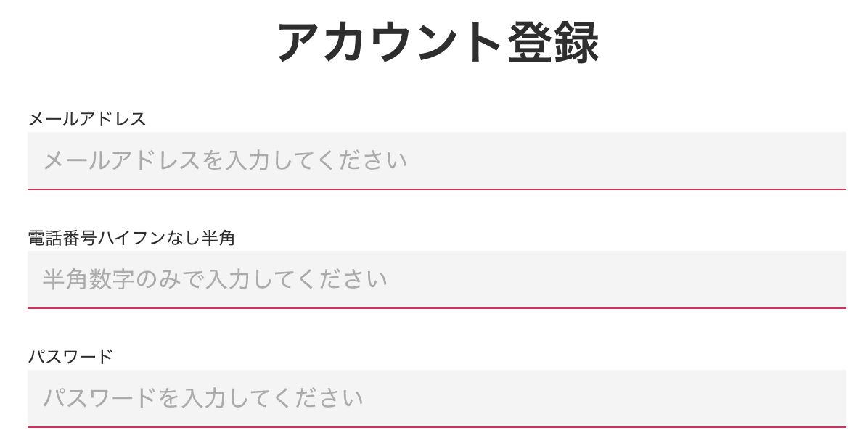This screenshot has height=438, width=868.
Task: Click the red underline below email field
Action: (x=436, y=189)
